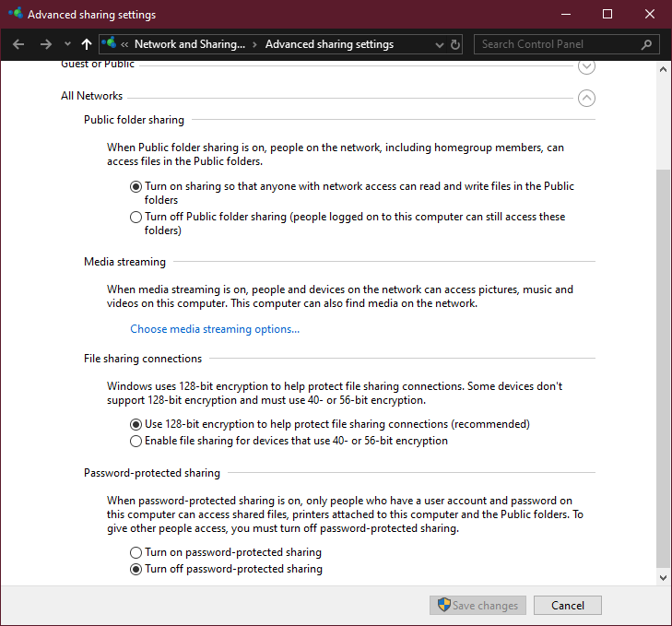
Task: Click the Advanced sharing settings breadcrumb
Action: click(329, 44)
